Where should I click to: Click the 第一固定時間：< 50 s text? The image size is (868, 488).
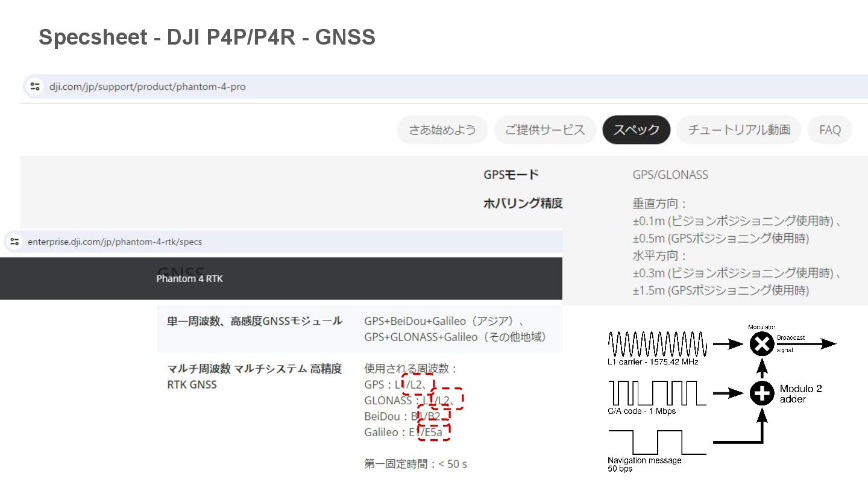tap(416, 464)
